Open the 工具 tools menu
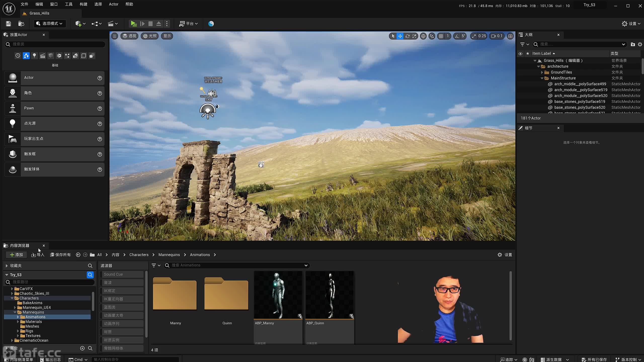Image resolution: width=644 pixels, height=362 pixels. 68,4
